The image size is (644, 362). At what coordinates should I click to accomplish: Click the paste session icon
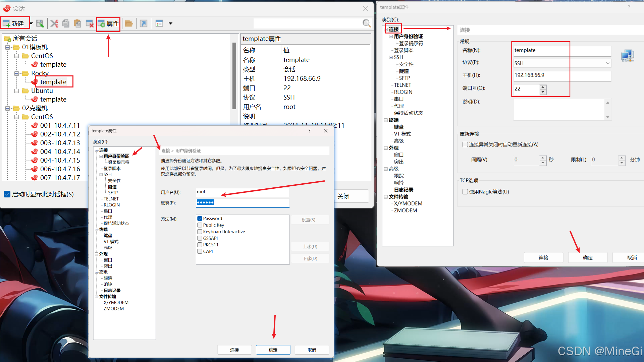tap(77, 23)
